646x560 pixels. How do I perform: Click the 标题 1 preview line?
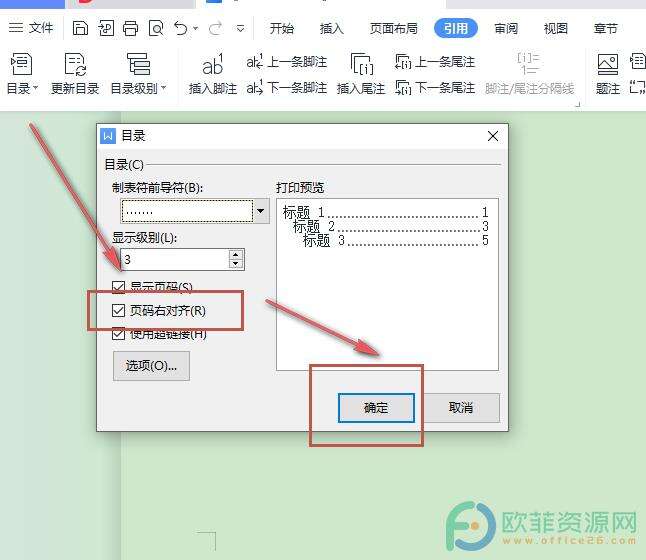386,213
